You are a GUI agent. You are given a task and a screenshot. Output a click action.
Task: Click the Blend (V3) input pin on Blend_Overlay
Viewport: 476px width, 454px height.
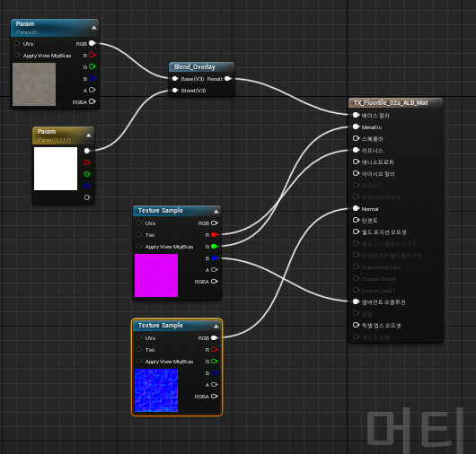(175, 90)
